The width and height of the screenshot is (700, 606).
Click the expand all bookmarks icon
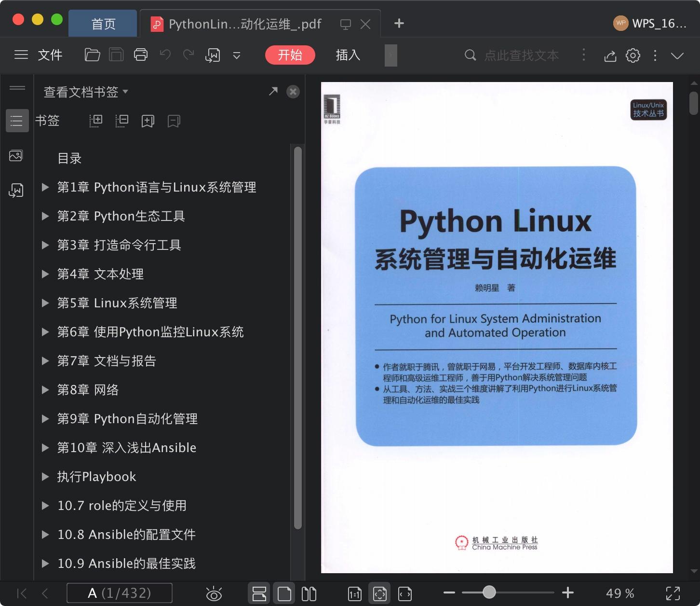[96, 121]
